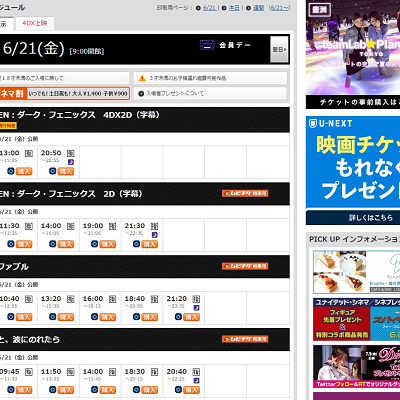Click late-show moon icon under 20:50 showing
This screenshot has width=400, height=400.
coord(71,162)
